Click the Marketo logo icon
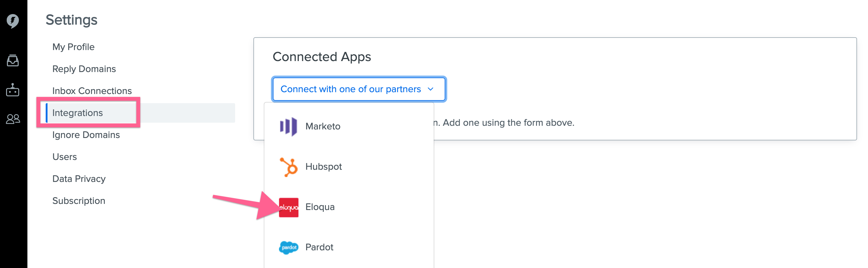868x268 pixels. [288, 127]
